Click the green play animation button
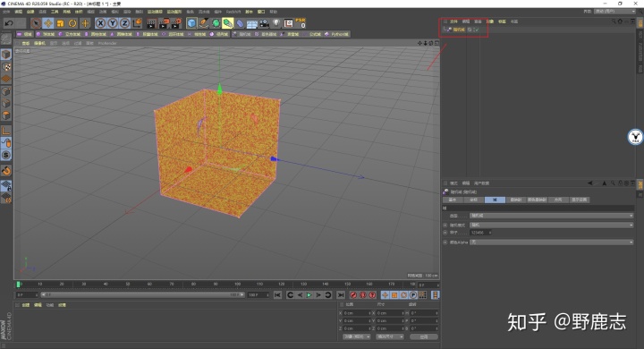 click(309, 294)
